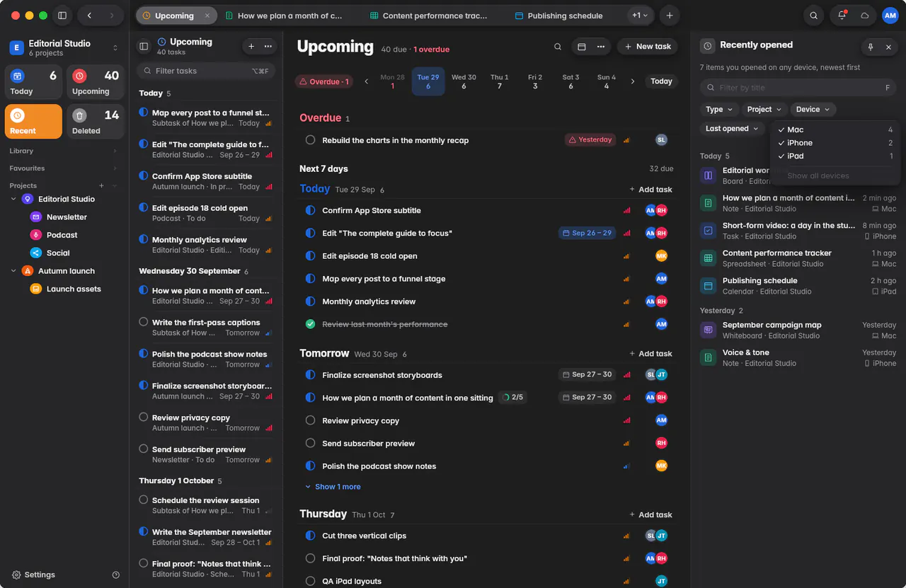Add an item using the task list plus icon
This screenshot has height=588, width=906.
251,46
